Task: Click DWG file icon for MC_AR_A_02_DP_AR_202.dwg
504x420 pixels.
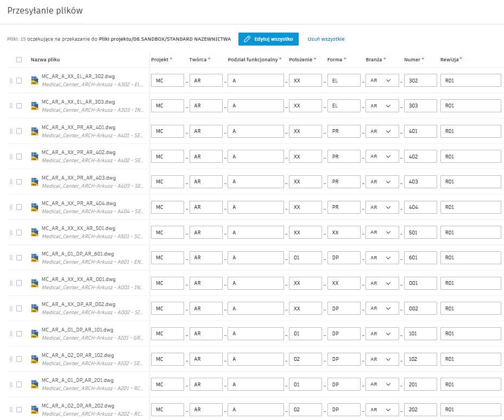Action: (x=34, y=409)
